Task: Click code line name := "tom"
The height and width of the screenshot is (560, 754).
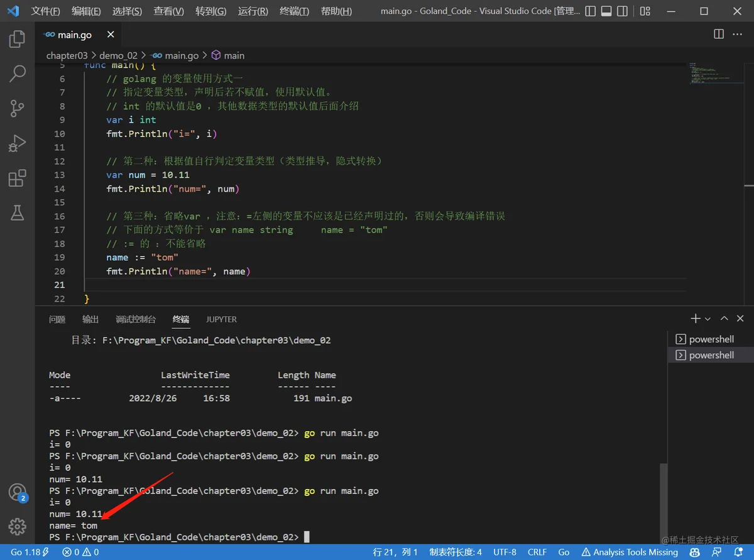Action: click(x=142, y=257)
